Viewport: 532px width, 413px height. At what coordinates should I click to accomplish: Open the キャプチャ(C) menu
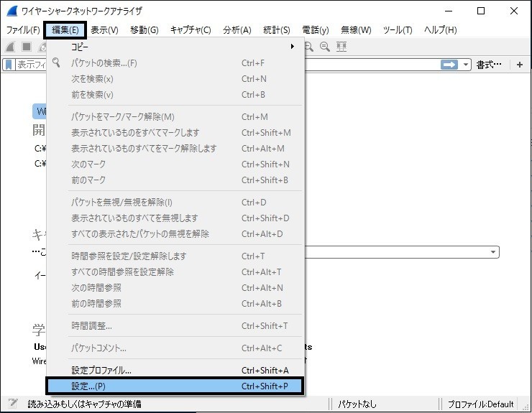coord(191,30)
